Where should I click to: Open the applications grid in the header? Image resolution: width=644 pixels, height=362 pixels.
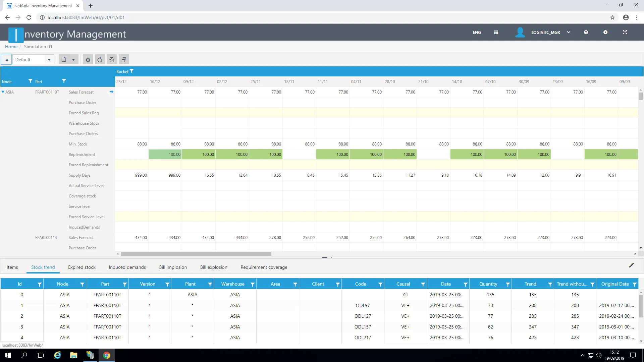point(496,32)
